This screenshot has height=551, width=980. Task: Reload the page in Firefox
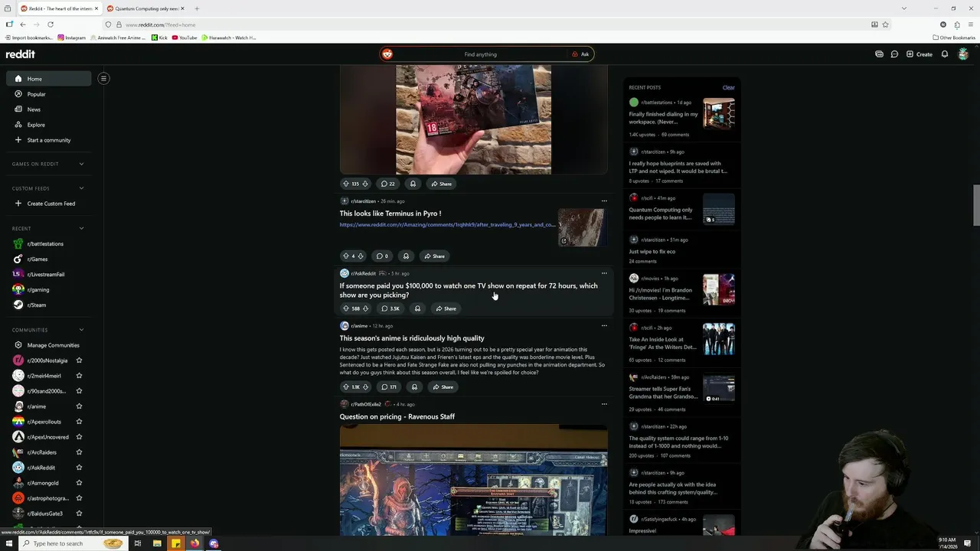click(x=51, y=24)
